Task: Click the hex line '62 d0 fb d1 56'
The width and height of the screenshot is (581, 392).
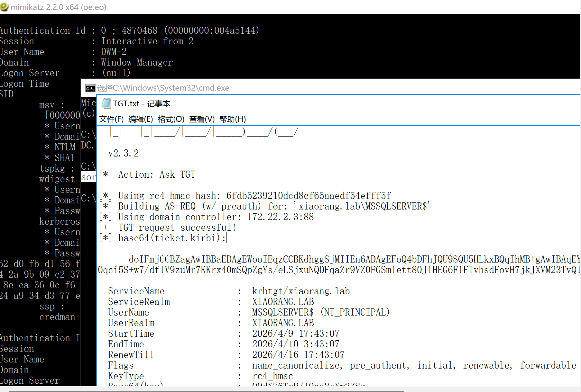Action: (40, 264)
